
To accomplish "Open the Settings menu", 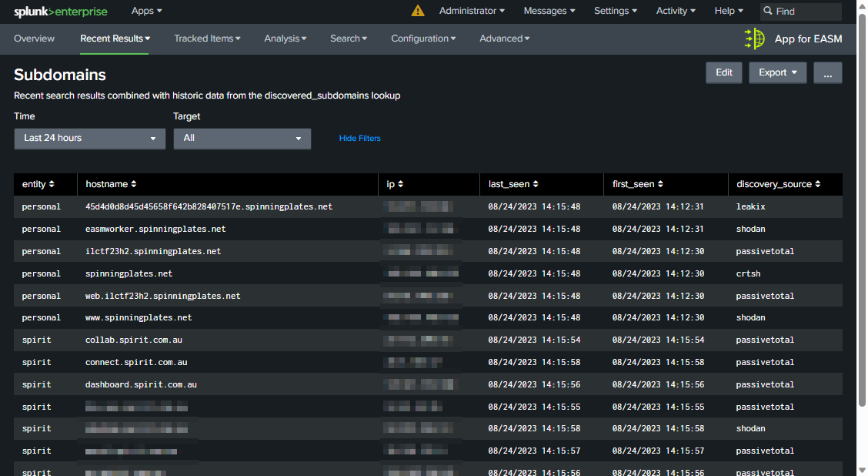I will [615, 11].
